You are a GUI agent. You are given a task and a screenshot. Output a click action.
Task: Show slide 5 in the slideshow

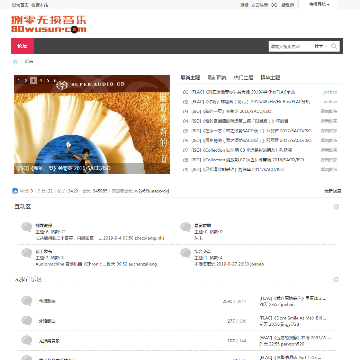pos(48,80)
